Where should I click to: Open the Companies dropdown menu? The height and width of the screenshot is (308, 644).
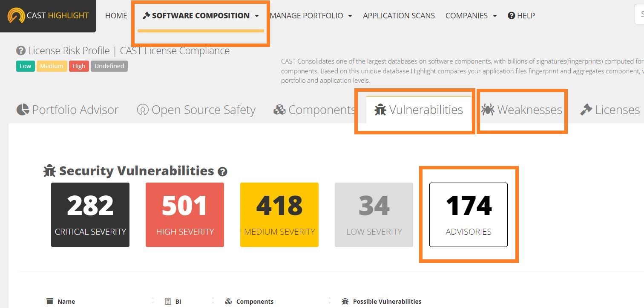pos(471,16)
